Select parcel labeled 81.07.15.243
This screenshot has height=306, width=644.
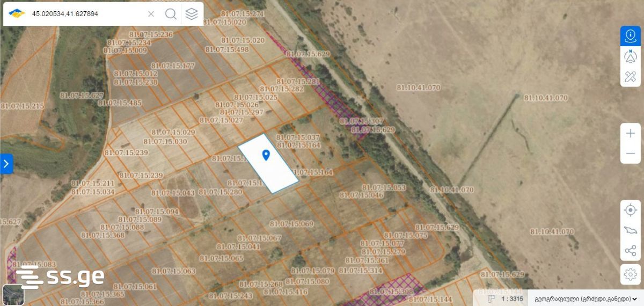tap(231, 296)
